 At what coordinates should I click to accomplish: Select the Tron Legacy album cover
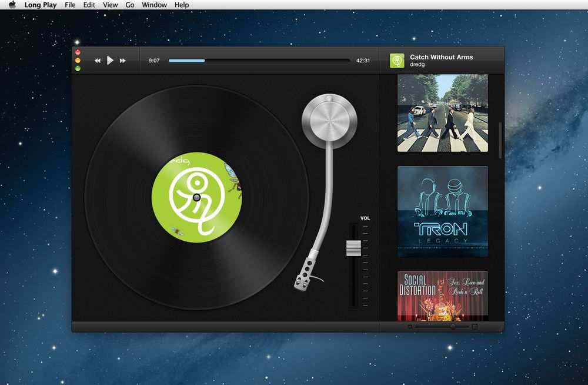(442, 211)
